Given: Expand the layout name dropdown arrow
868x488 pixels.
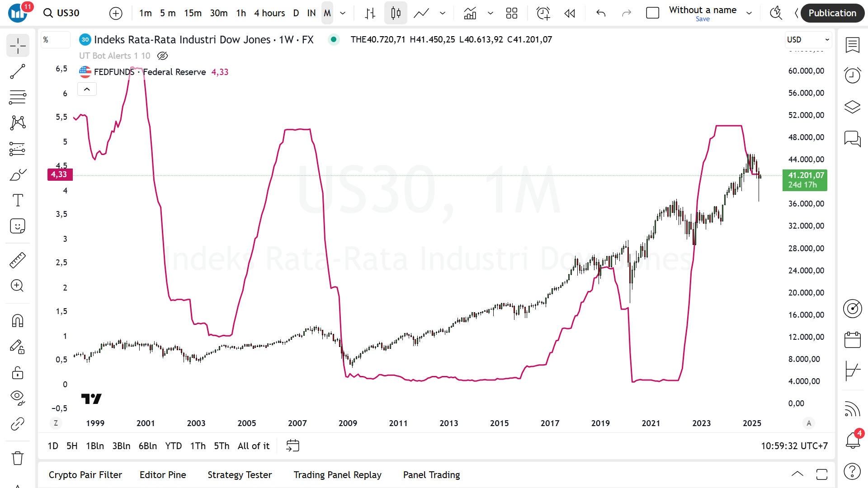Looking at the screenshot, I should click(x=749, y=13).
